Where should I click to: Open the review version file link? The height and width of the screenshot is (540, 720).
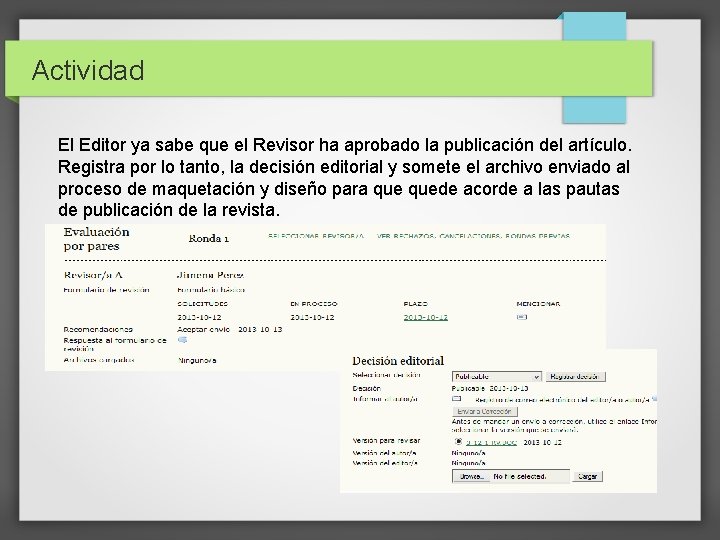pyautogui.click(x=491, y=443)
